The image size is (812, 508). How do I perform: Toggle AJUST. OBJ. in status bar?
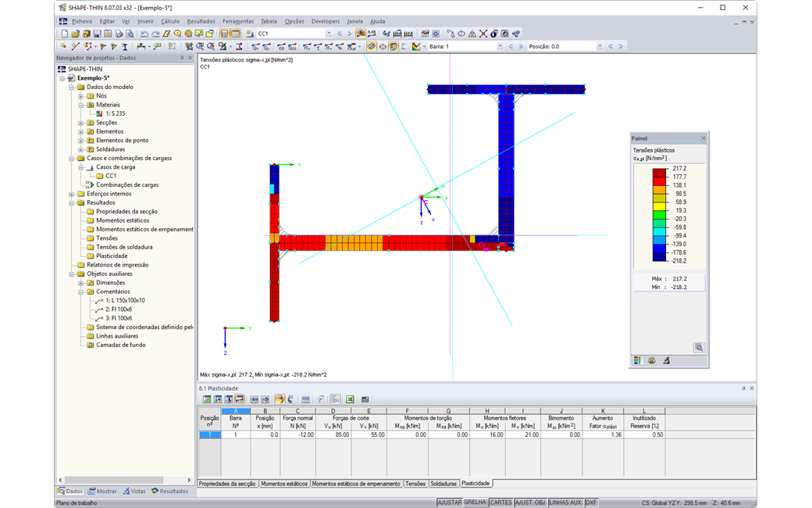pos(530,503)
